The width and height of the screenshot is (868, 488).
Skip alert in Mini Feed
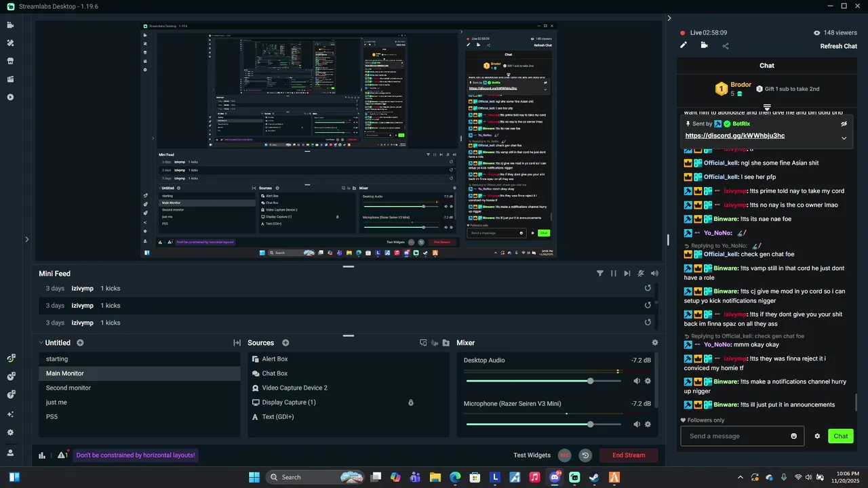tap(627, 273)
